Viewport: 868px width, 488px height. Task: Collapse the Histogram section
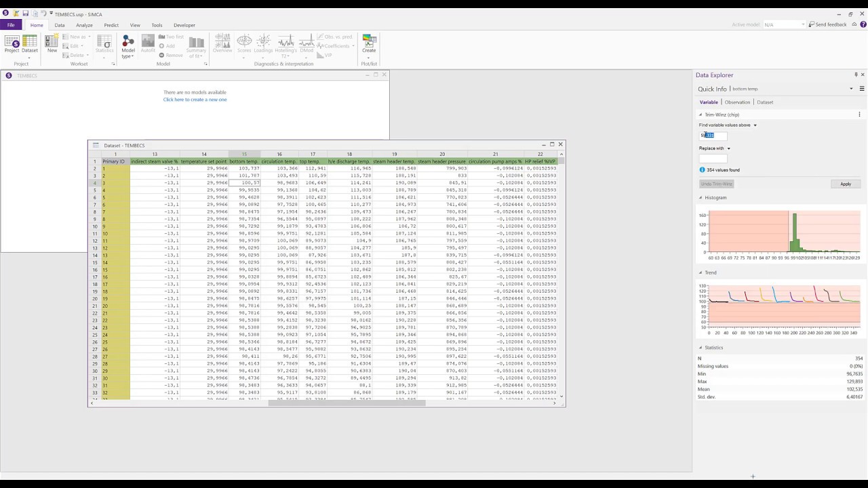click(x=701, y=198)
